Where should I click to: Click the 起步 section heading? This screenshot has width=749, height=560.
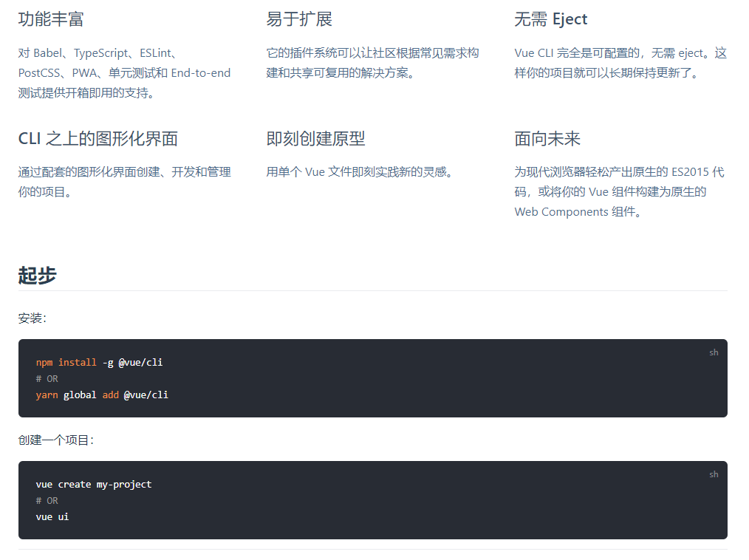(x=37, y=276)
